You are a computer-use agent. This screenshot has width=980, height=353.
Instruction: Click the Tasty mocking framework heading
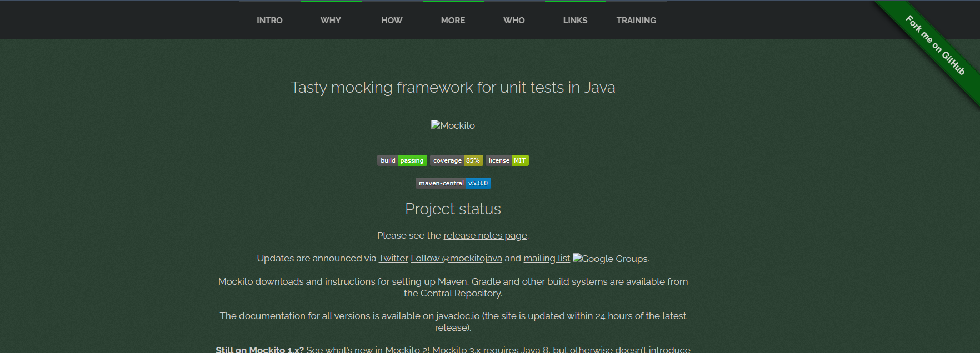pos(453,88)
